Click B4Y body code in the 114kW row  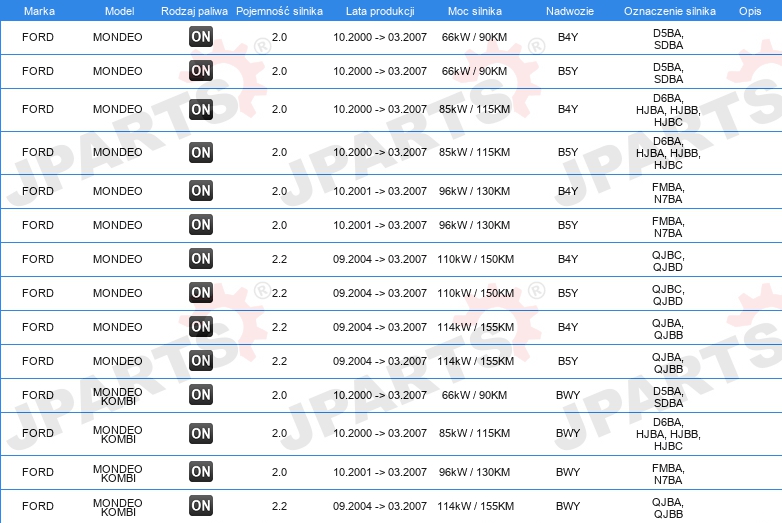568,327
